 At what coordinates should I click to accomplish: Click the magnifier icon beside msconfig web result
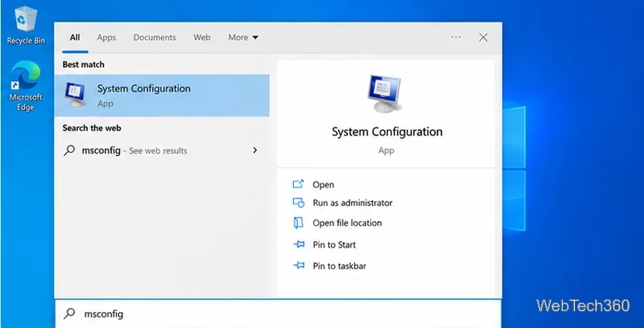(x=69, y=150)
